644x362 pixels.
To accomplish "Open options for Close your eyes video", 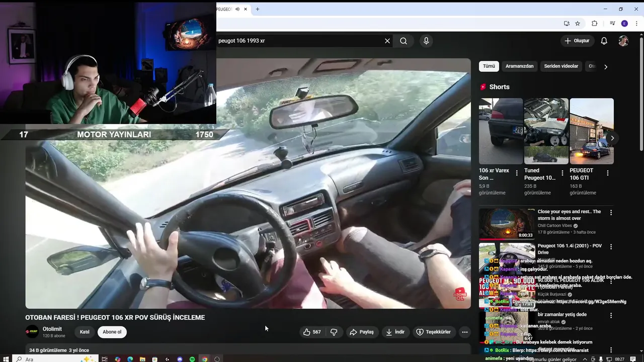I will 611,213.
